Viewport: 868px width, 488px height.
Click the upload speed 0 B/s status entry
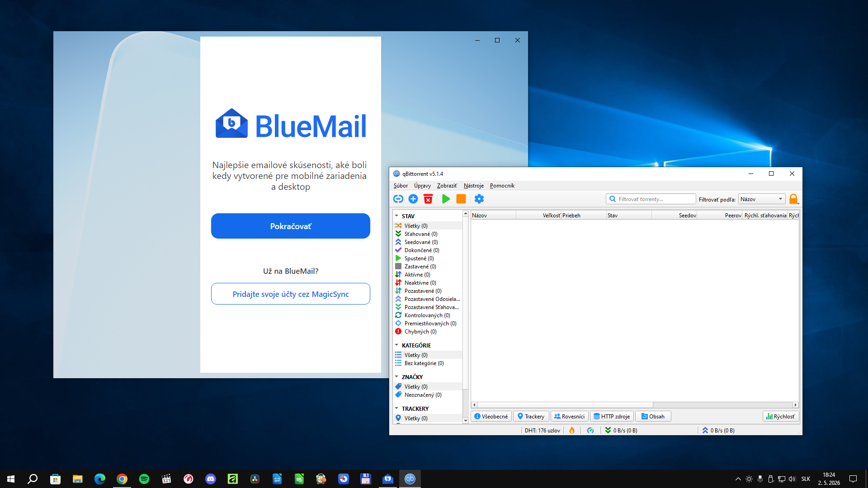(x=718, y=430)
